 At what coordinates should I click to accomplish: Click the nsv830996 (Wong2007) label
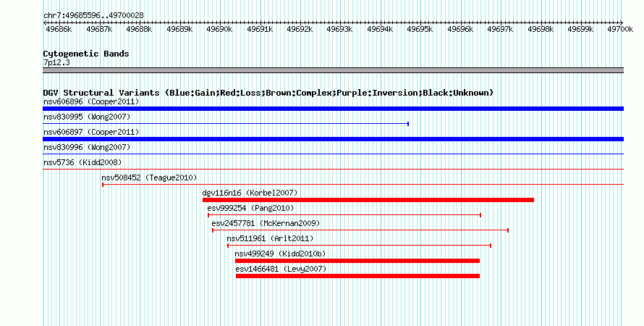[87, 147]
